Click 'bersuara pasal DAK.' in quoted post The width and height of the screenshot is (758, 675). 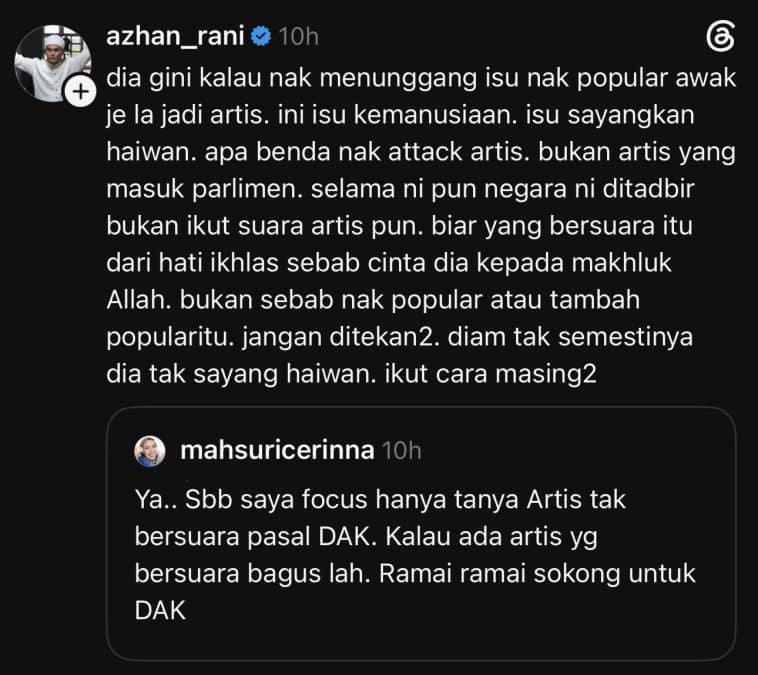coord(256,537)
